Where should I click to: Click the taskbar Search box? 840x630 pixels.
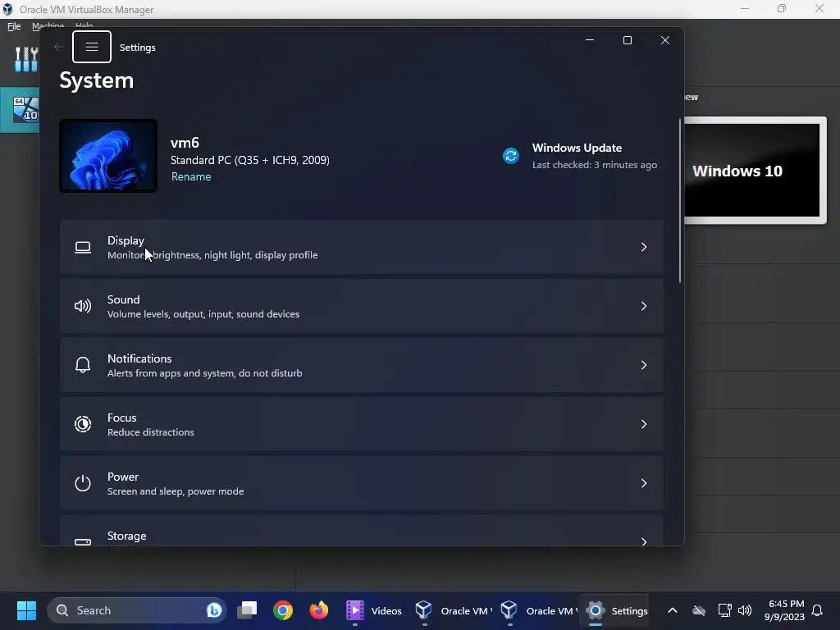point(137,610)
